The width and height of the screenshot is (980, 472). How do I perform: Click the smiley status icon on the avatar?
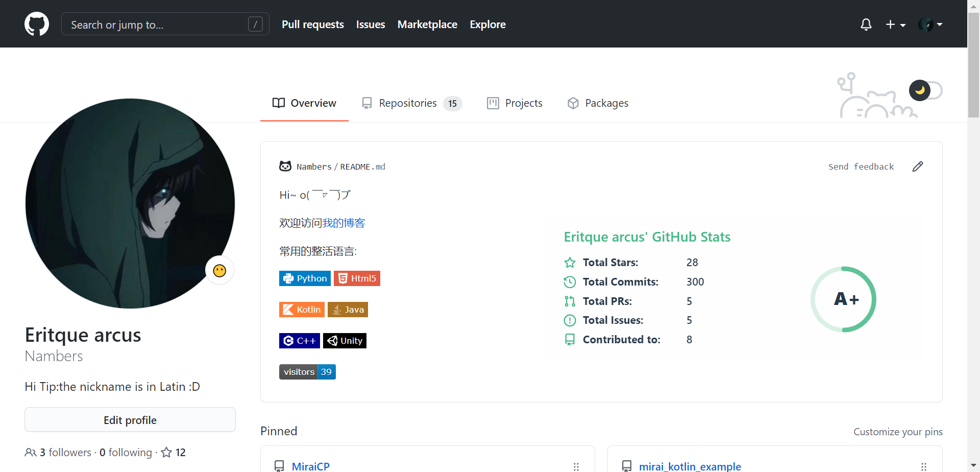point(219,270)
